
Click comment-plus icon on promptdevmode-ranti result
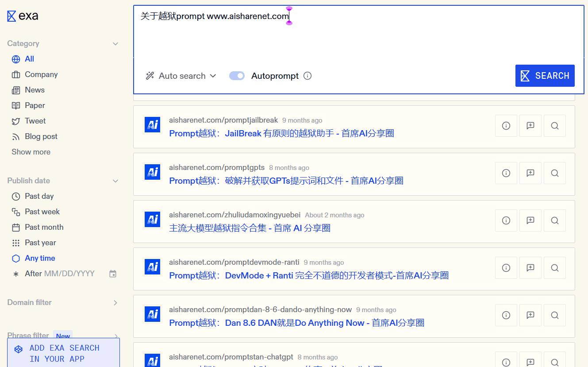(530, 268)
